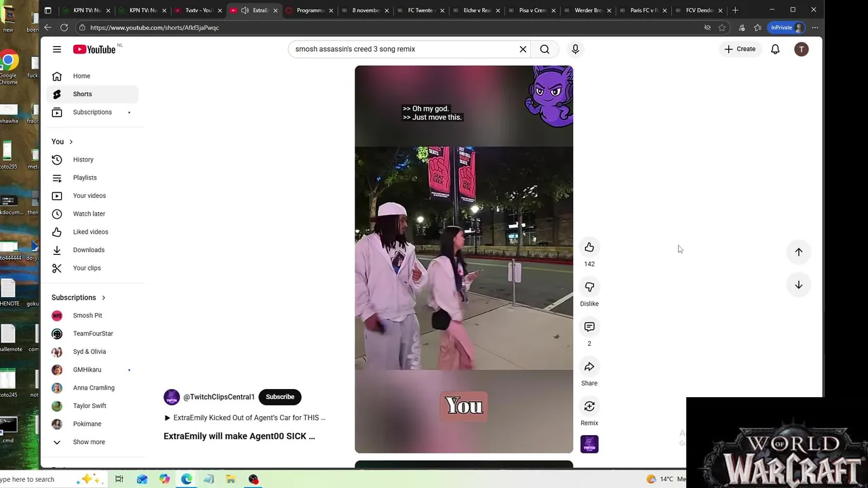Image resolution: width=868 pixels, height=488 pixels.
Task: Open the YouTube hamburger guide menu
Action: [x=57, y=49]
